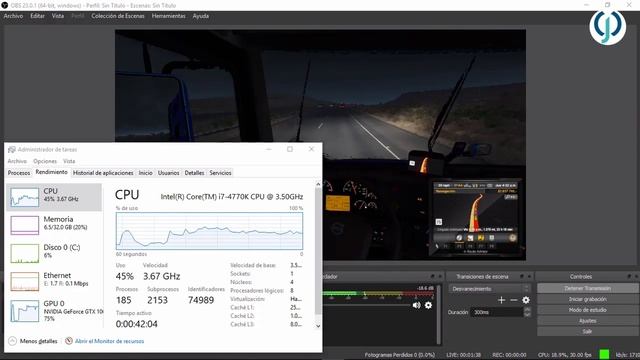Open the Archivo menu in OBS
The width and height of the screenshot is (640, 360).
[13, 16]
